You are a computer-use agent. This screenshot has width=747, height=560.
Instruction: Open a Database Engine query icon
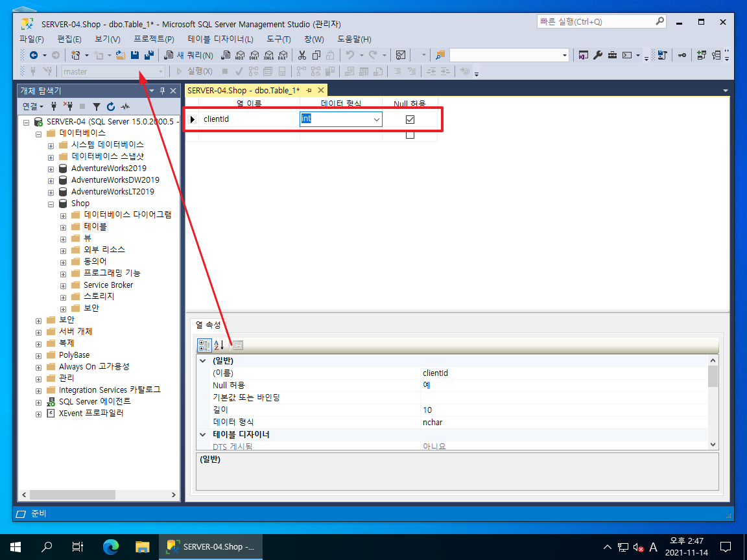(x=226, y=55)
